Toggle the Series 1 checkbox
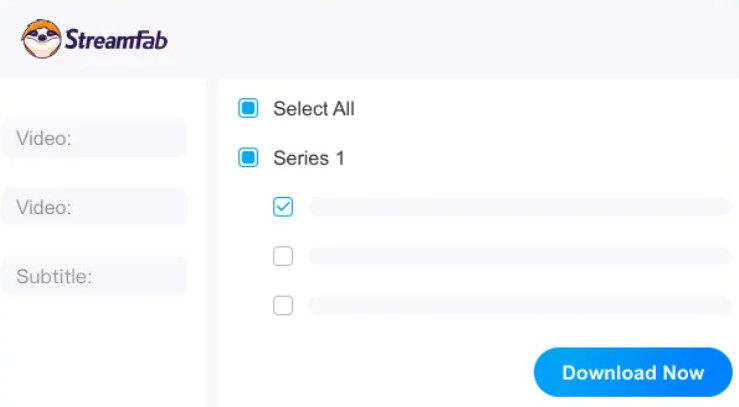Image resolution: width=739 pixels, height=407 pixels. [x=248, y=157]
